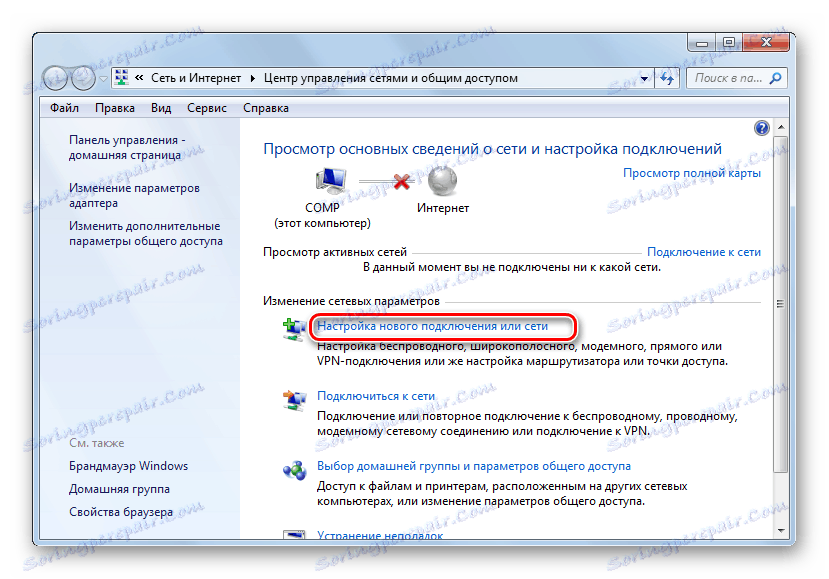This screenshot has width=829, height=579.
Task: Click the new connection setup icon
Action: [293, 329]
